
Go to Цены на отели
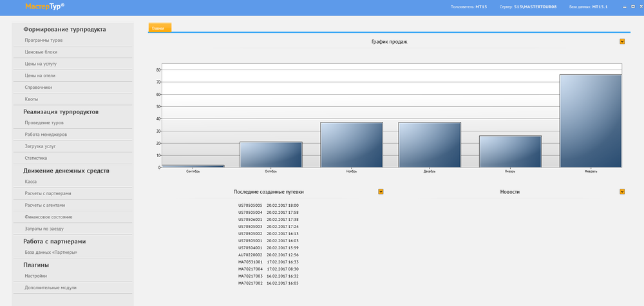[x=44, y=75]
